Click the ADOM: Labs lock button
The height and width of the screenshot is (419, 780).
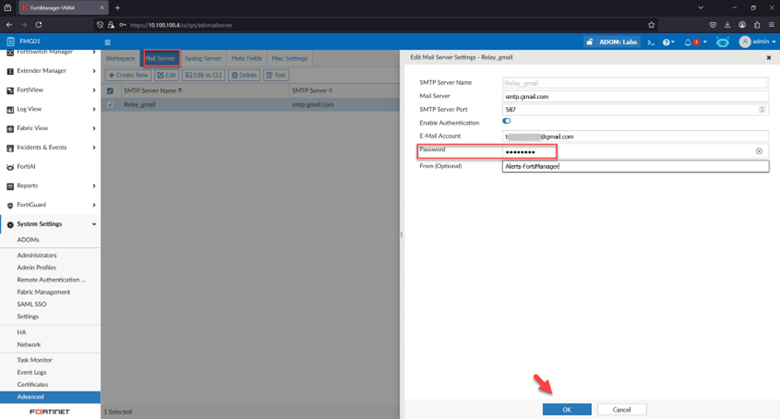tap(612, 42)
